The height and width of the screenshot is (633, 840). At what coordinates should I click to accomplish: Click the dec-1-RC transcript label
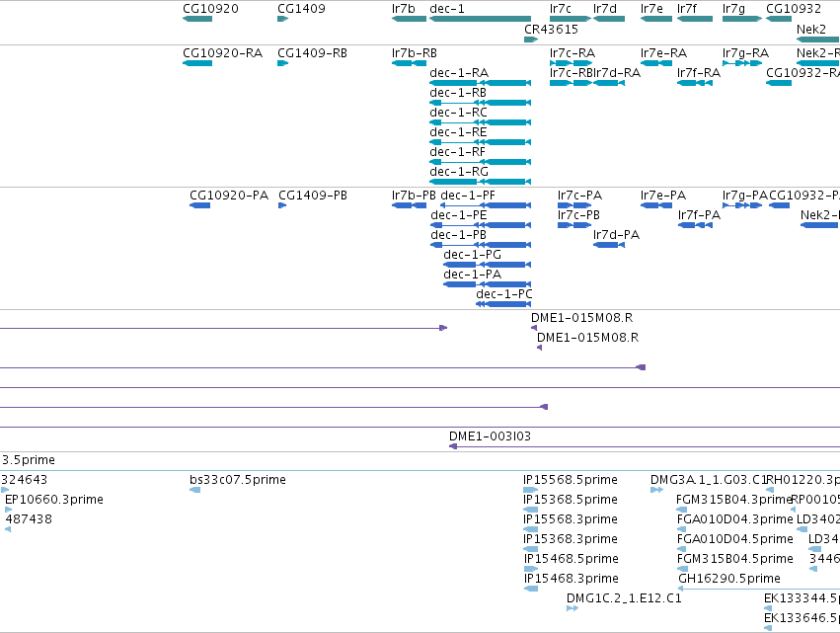[x=459, y=113]
